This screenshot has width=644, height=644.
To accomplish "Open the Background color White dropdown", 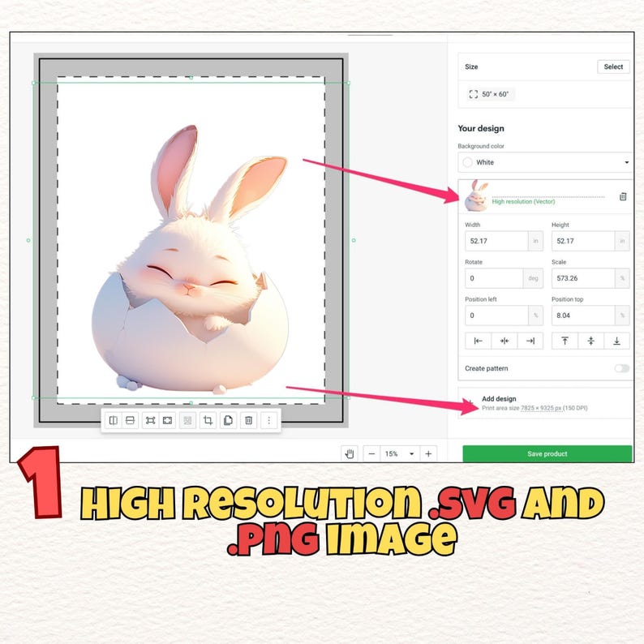I will pyautogui.click(x=545, y=162).
